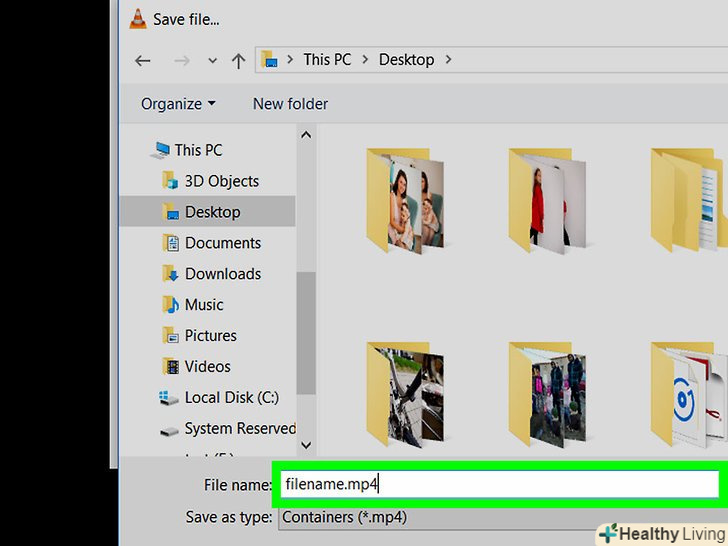Select This PC in the navigation tree

(198, 150)
